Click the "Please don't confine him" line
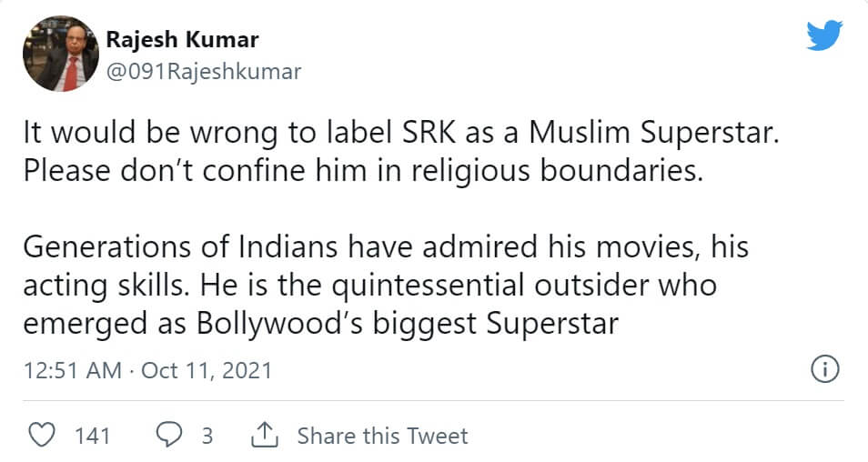This screenshot has height=462, width=868. coord(363,173)
